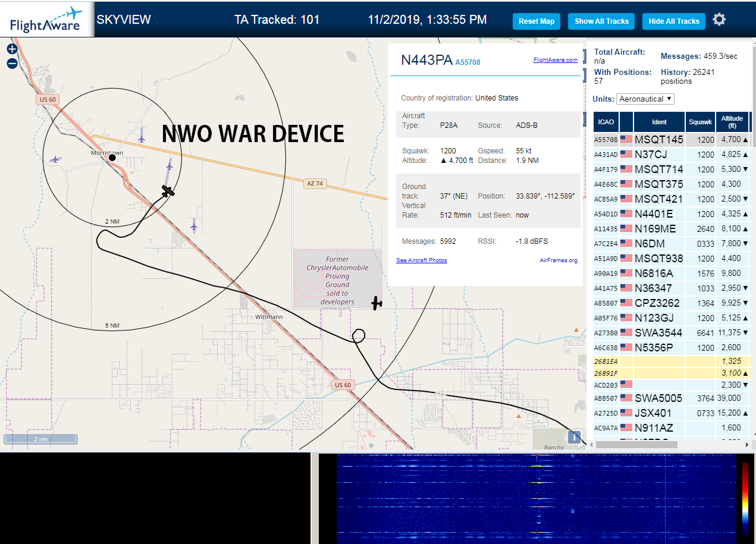Open the map attribution info button
This screenshot has width=756, height=544.
(574, 437)
